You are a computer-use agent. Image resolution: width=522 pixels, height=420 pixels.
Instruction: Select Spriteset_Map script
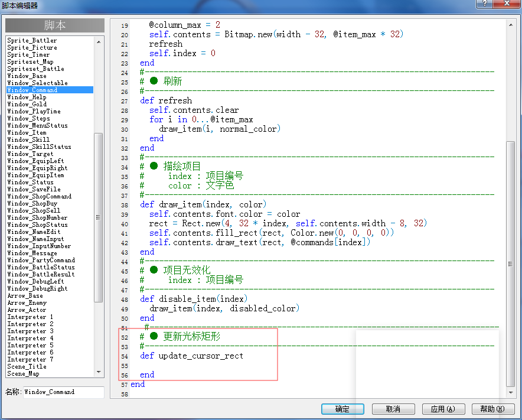pos(30,61)
